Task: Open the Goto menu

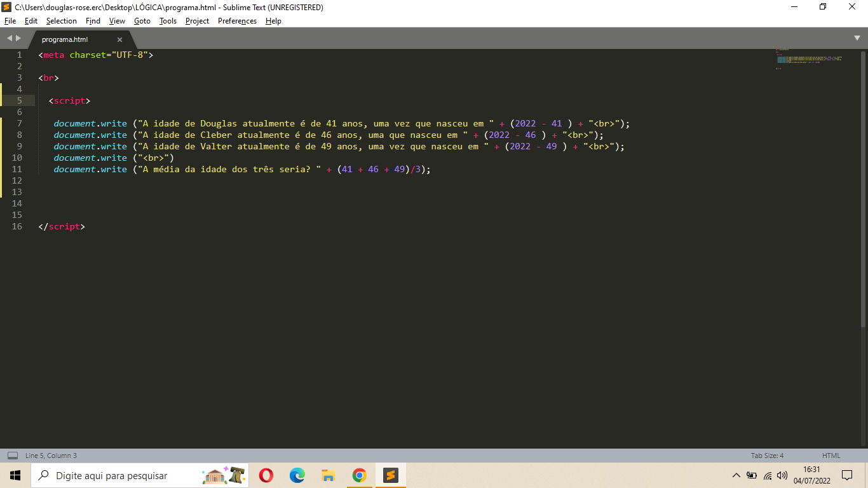Action: tap(142, 21)
